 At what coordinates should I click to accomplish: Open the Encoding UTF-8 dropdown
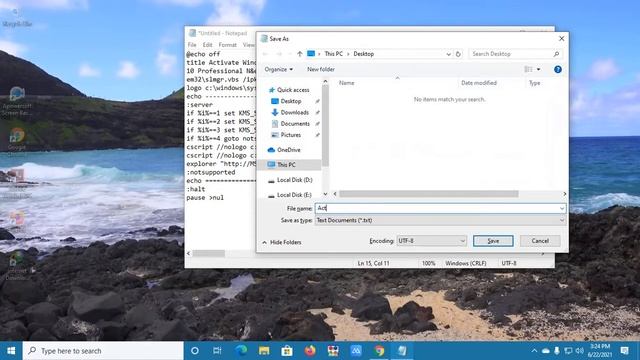[431, 241]
